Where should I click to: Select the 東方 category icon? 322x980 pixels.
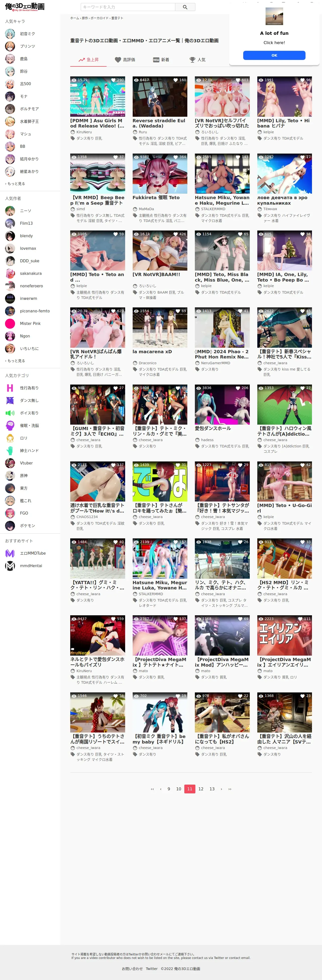tap(10, 488)
